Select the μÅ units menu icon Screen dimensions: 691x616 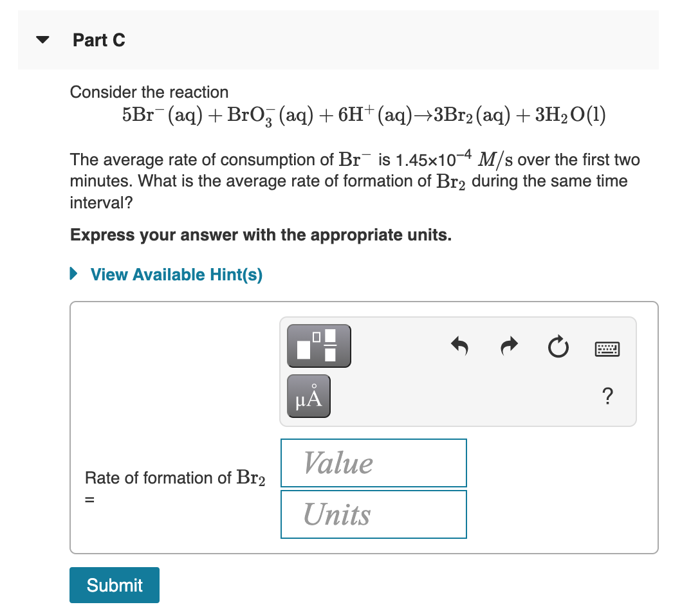[x=308, y=396]
